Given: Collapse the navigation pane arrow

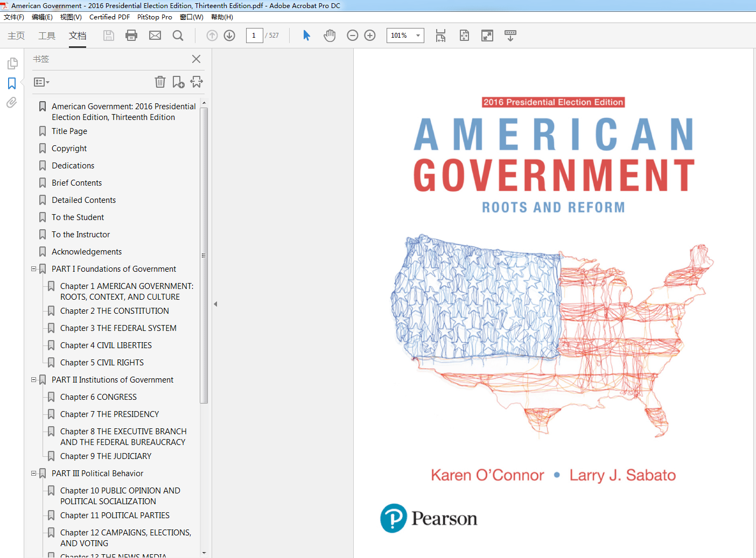Looking at the screenshot, I should (x=215, y=304).
